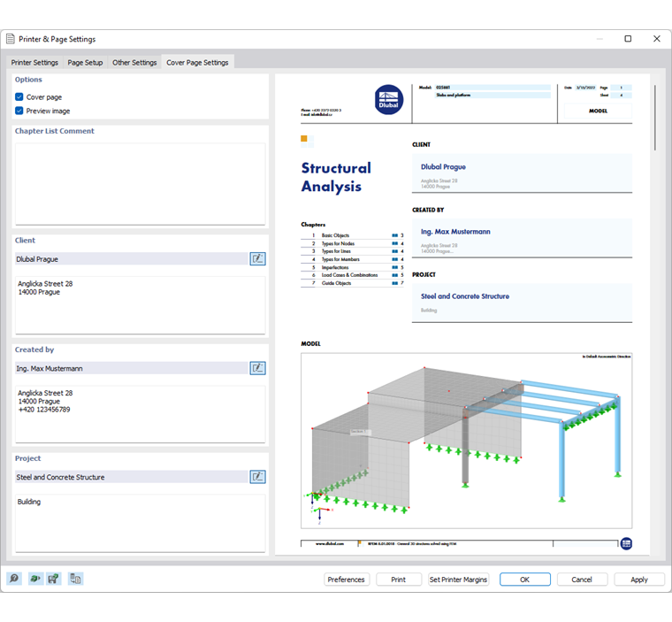Edit the Created by name with pencil icon
Image resolution: width=672 pixels, height=622 pixels.
tap(257, 368)
